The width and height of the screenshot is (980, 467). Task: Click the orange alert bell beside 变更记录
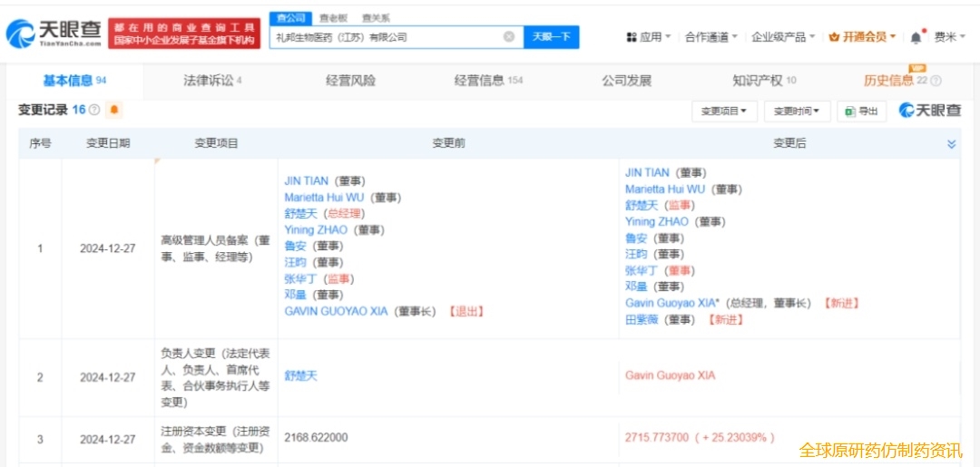[113, 110]
